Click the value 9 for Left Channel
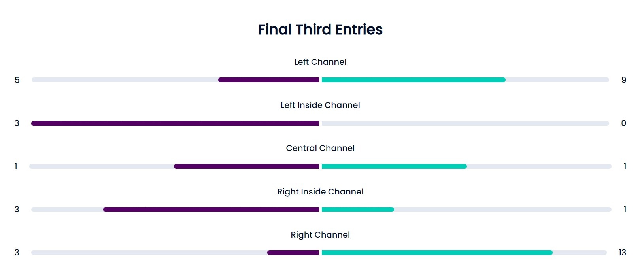 coord(624,80)
